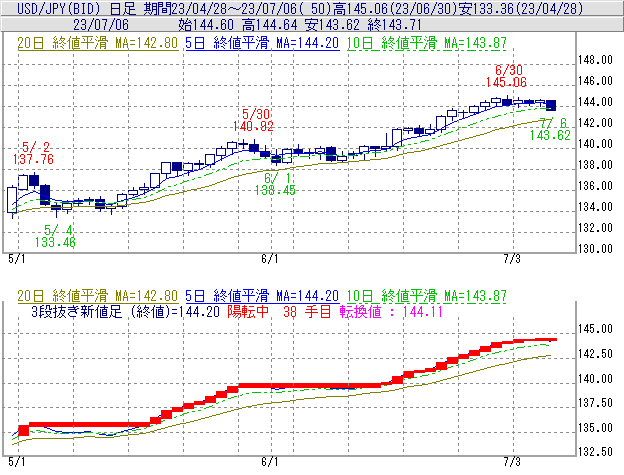Screen dimensions: 624x475
Task: Click the daily low 安143.62 in header
Action: click(x=333, y=25)
